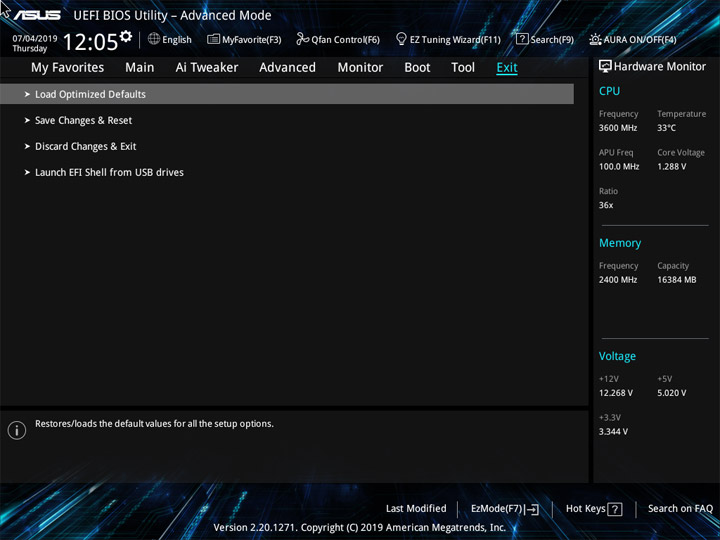
Task: Click memory capacity value 16384 MB
Action: point(676,280)
